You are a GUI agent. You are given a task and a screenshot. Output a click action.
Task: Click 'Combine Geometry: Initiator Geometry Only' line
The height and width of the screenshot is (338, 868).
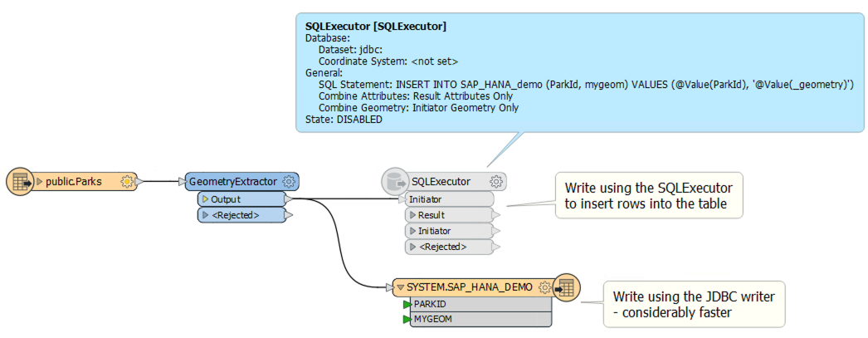point(418,107)
